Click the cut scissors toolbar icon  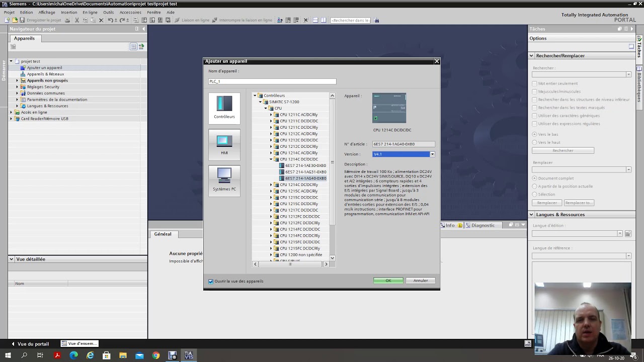(x=77, y=20)
